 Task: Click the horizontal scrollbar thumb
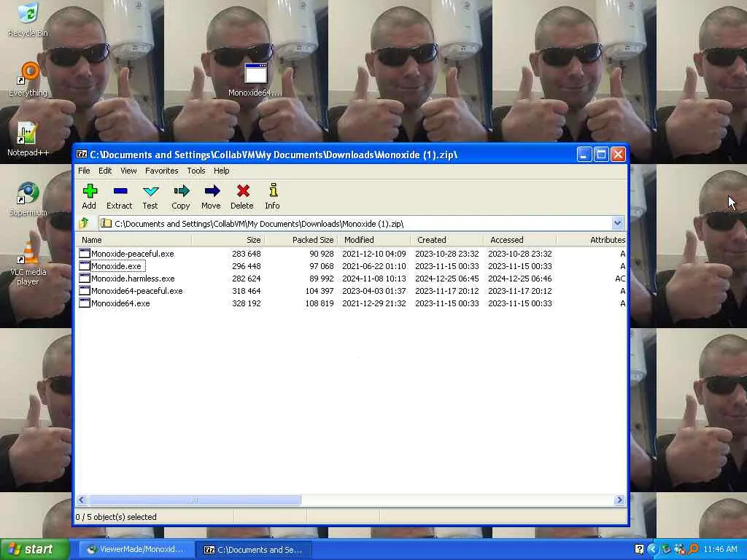(x=194, y=500)
